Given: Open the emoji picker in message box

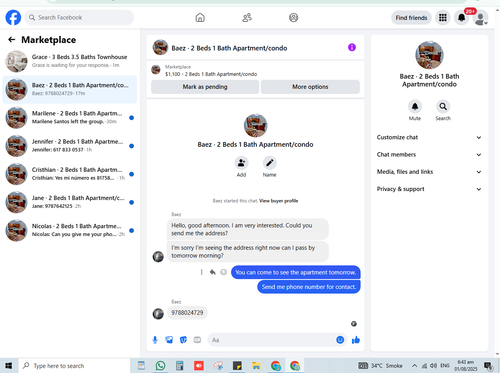Looking at the screenshot, I should coord(340,340).
